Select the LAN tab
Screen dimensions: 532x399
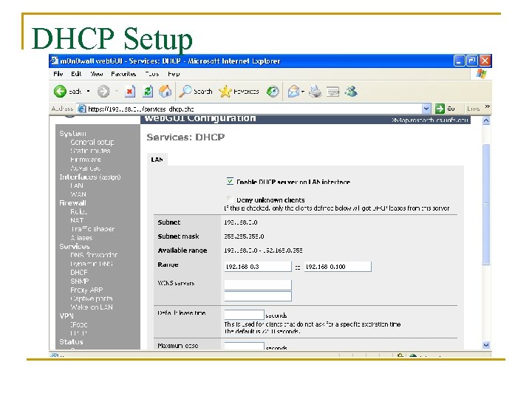click(x=157, y=160)
